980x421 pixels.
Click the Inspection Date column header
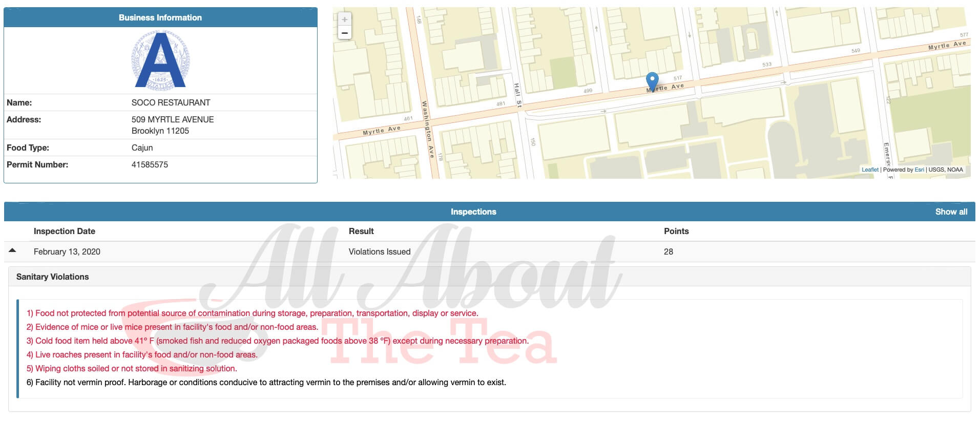click(65, 231)
